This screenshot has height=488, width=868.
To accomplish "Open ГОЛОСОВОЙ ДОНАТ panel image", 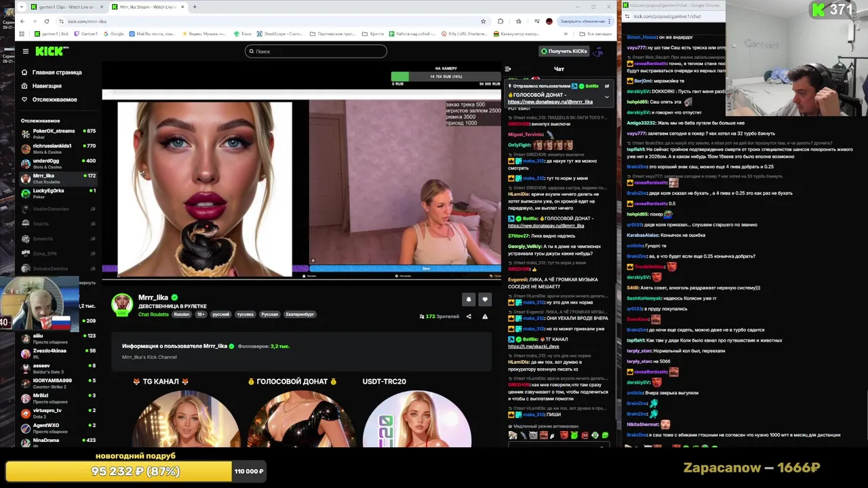I will pyautogui.click(x=301, y=419).
